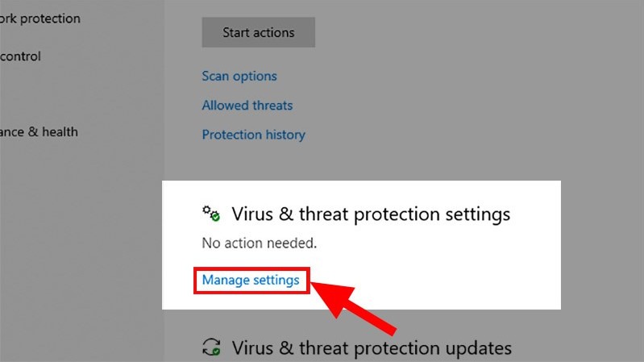
Task: Click the Virus & threat protection settings heading
Action: [x=371, y=214]
